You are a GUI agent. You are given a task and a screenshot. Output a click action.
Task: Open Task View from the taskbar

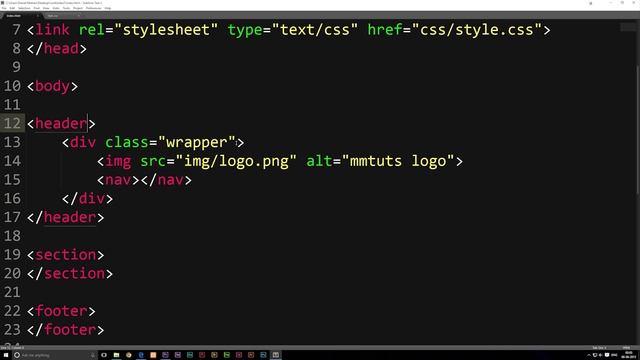pos(104,355)
